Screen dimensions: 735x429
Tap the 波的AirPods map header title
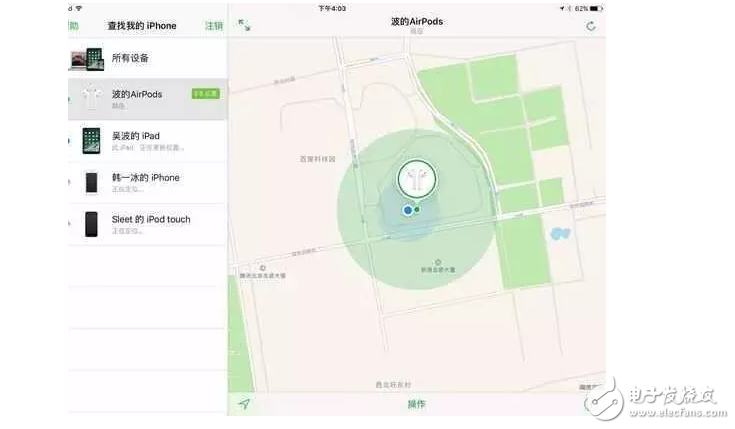click(x=417, y=22)
